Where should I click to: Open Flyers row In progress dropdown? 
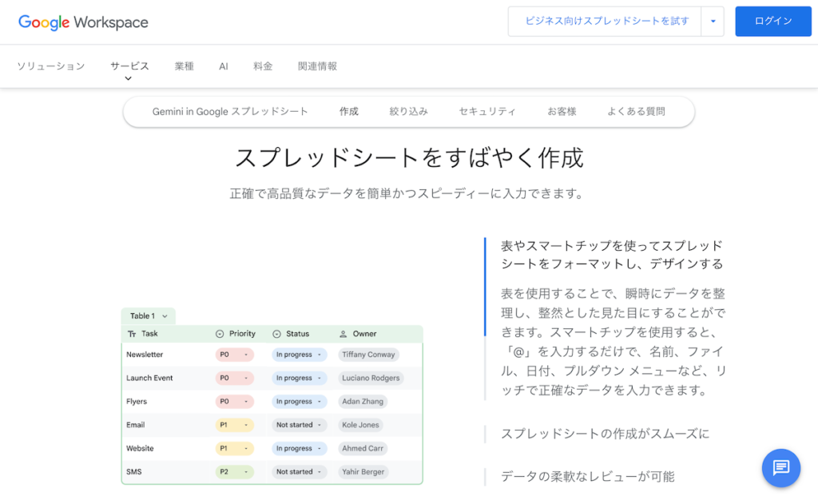[299, 402]
